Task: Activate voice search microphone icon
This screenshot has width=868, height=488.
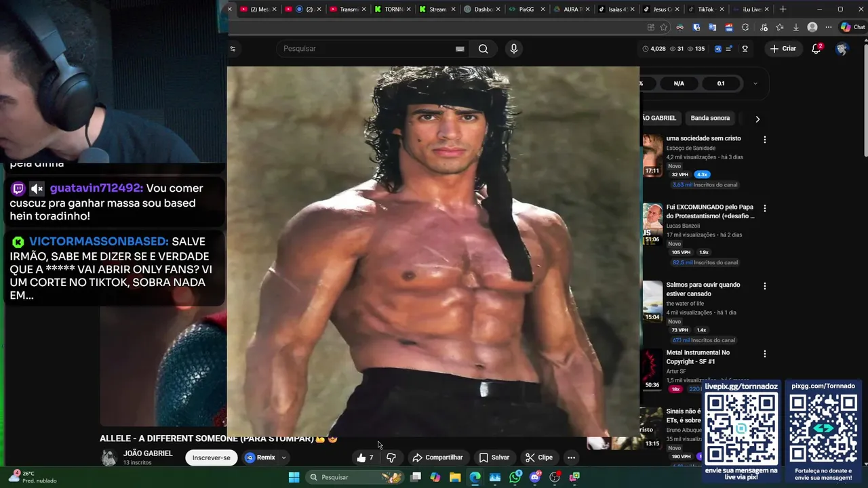Action: pyautogui.click(x=513, y=49)
